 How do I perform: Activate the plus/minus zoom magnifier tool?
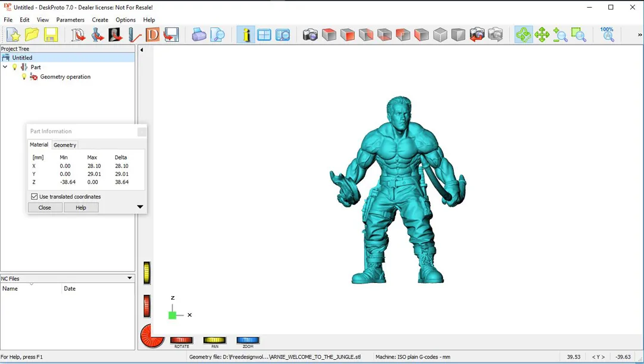[x=560, y=35]
